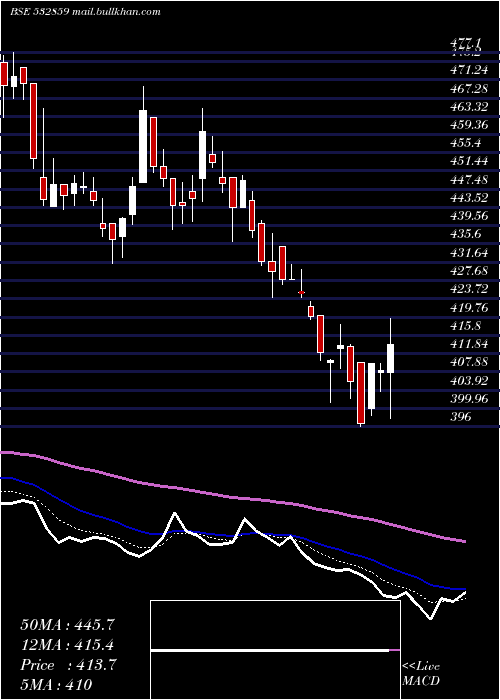Viewport: 500px width, 700px height.
Task: Select the 467.28 price axis label
Action: 469,88
